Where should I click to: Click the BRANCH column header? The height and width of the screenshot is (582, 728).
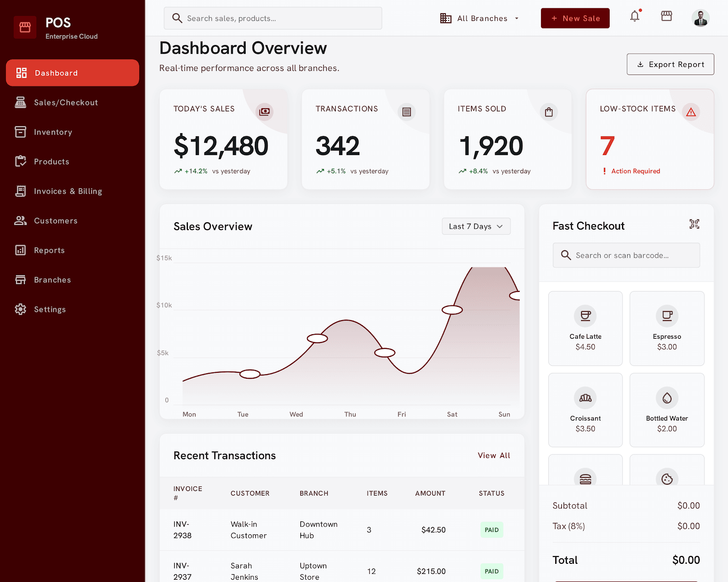pyautogui.click(x=314, y=493)
